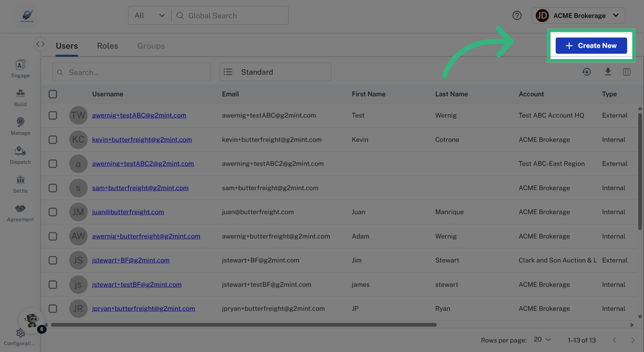Open the Standard view dropdown

[275, 72]
